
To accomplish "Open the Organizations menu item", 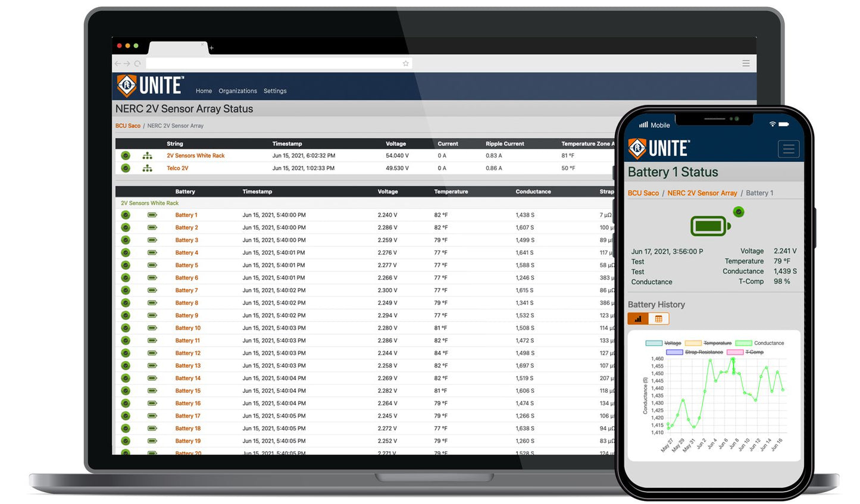I will coord(237,91).
